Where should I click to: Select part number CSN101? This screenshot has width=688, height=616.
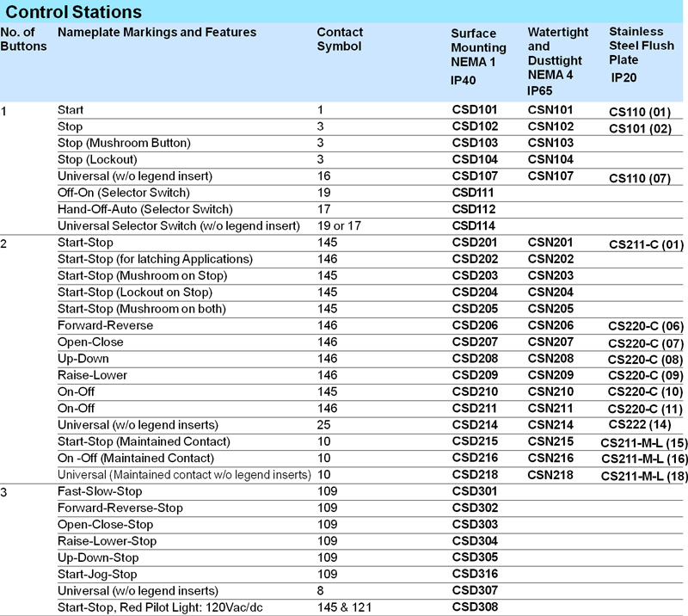click(550, 110)
